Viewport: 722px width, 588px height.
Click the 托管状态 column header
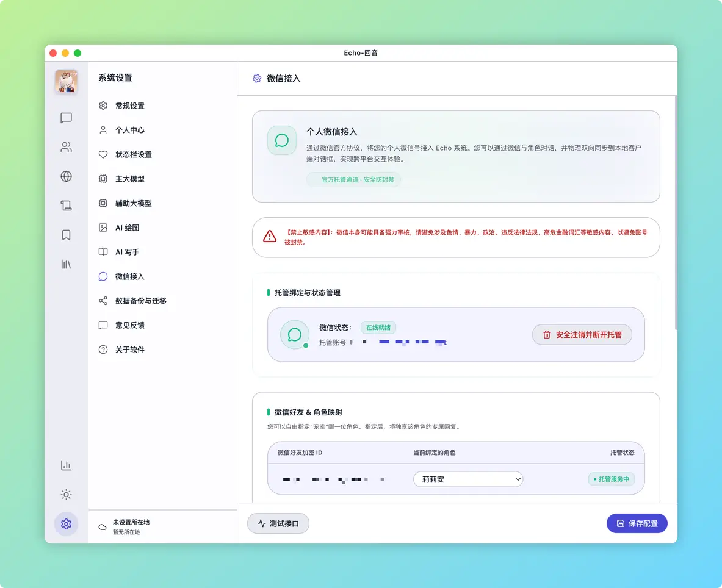622,453
